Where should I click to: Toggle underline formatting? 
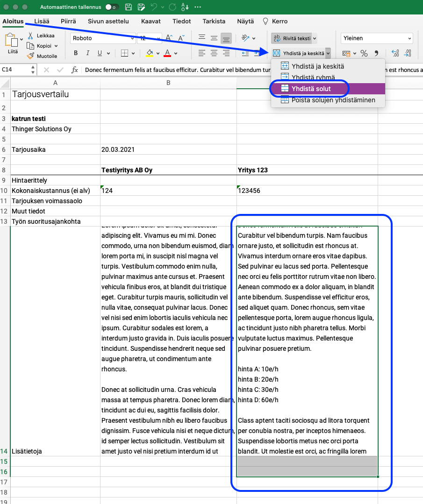tap(100, 53)
